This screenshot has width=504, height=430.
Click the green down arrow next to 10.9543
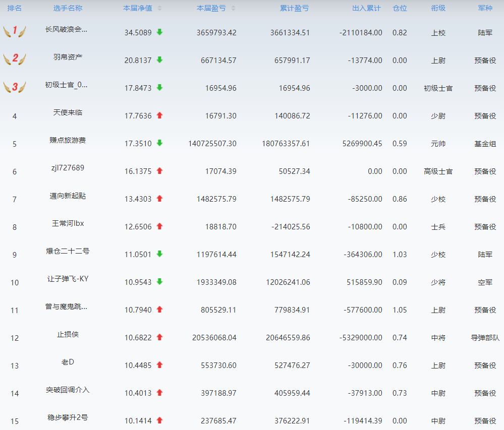[159, 282]
